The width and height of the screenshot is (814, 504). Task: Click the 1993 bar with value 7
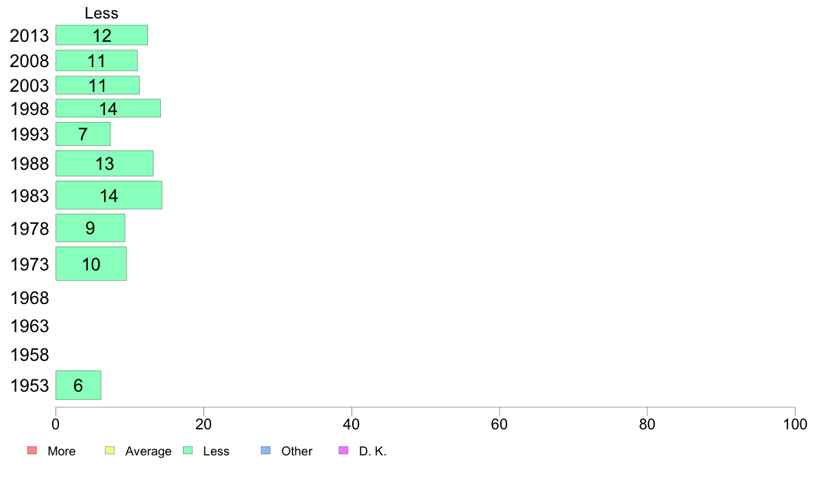[x=83, y=134]
